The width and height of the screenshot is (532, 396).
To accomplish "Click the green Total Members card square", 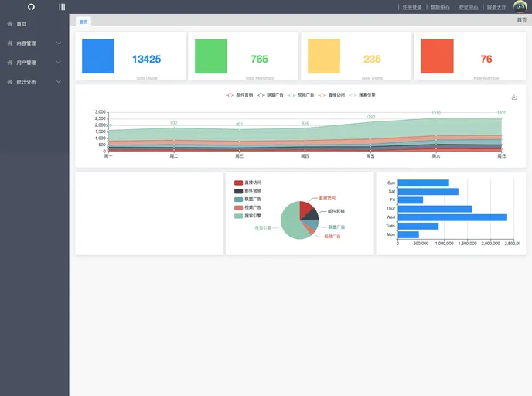I will (x=211, y=56).
